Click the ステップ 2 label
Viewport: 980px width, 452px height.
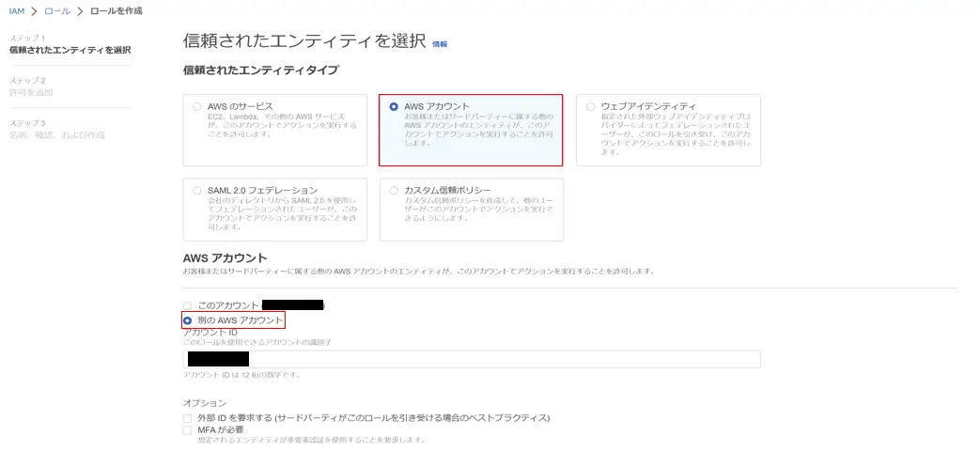point(27,81)
